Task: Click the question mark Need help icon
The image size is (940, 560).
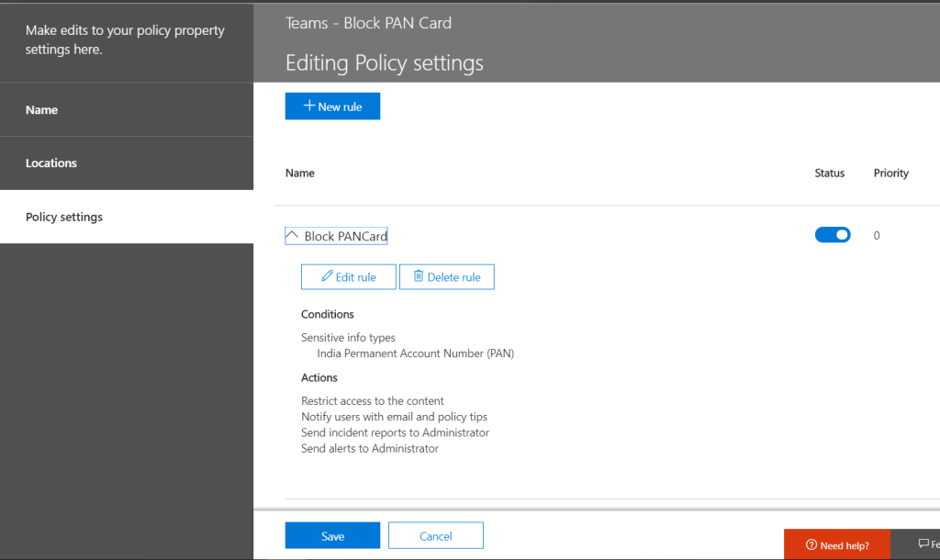Action: click(x=811, y=545)
